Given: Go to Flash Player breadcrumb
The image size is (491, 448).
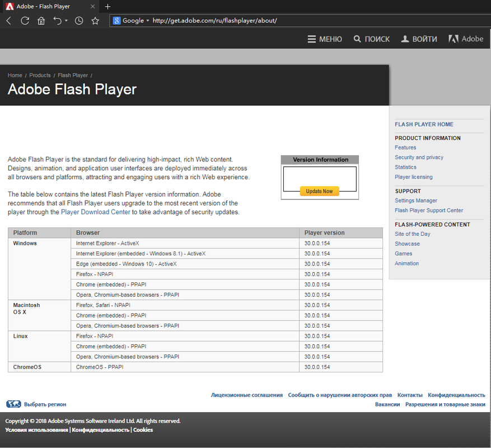Looking at the screenshot, I should pyautogui.click(x=73, y=76).
